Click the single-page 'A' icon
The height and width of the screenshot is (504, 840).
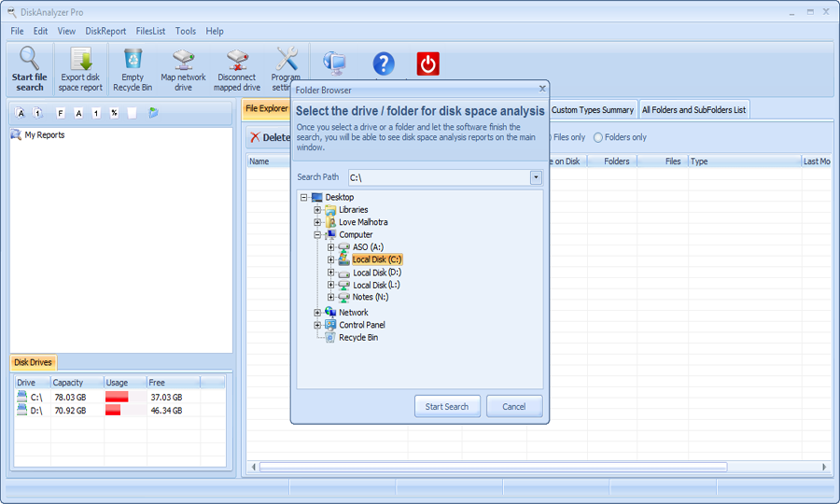[78, 113]
